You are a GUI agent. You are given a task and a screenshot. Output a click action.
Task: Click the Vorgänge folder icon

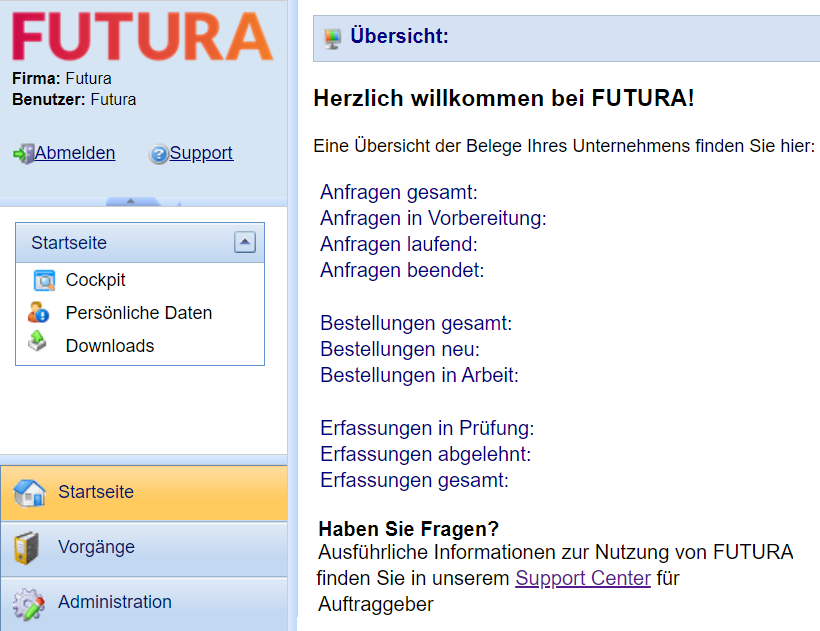[27, 548]
